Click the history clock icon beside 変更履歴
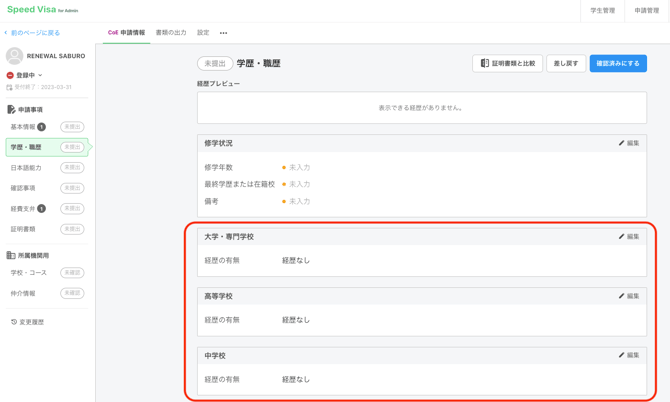 tap(14, 322)
